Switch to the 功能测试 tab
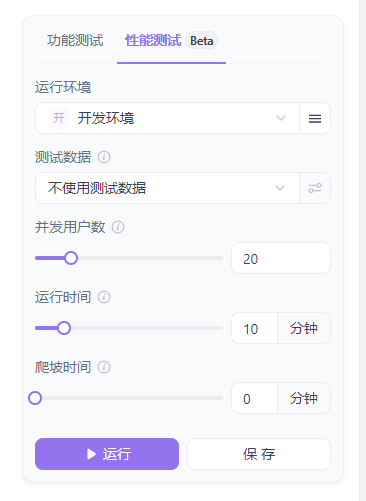 coord(75,41)
